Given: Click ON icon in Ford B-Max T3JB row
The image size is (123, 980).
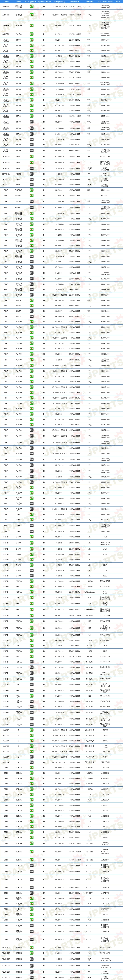Looking at the screenshot, I should 32,576.
